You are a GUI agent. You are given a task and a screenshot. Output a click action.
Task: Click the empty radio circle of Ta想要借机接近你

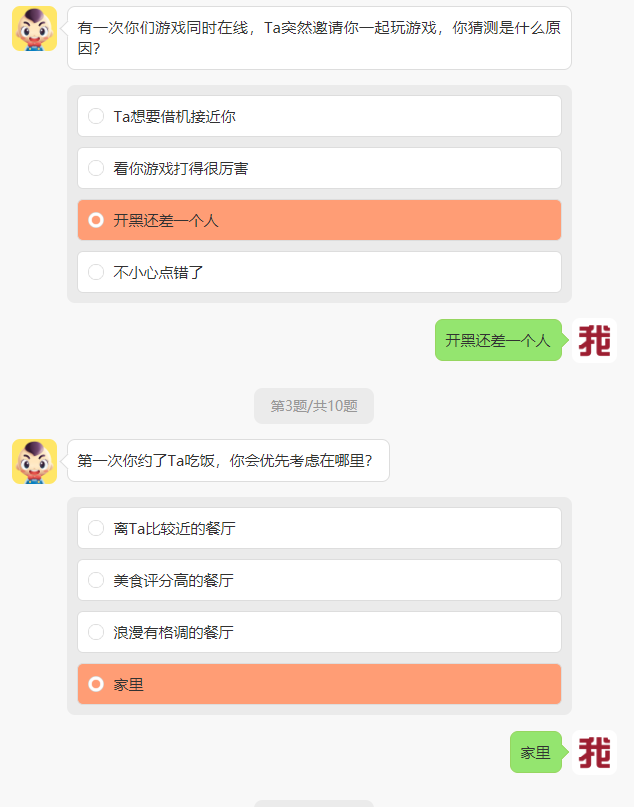tap(96, 116)
